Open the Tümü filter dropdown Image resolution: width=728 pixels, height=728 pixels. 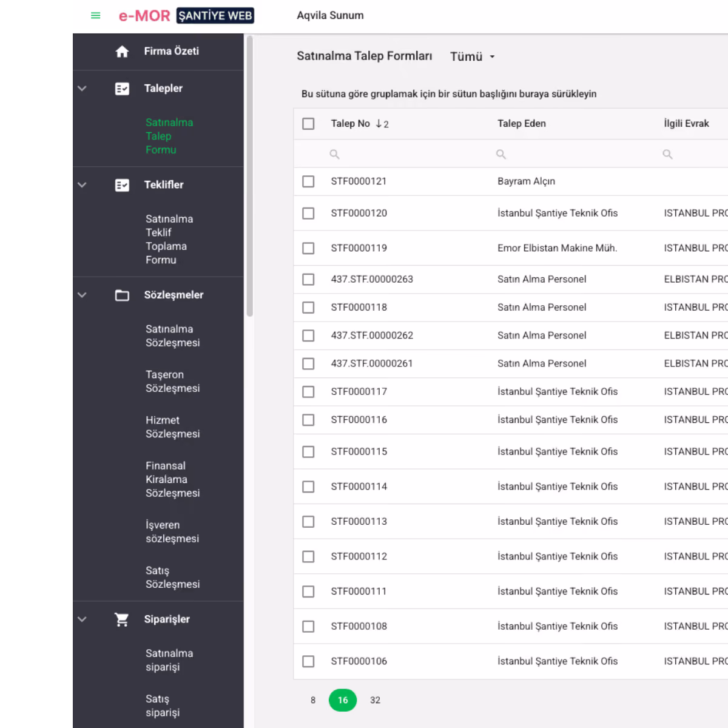(473, 56)
